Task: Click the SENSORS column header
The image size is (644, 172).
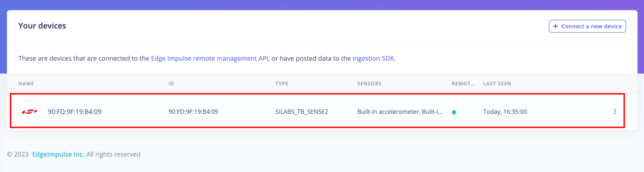Action: pos(369,84)
